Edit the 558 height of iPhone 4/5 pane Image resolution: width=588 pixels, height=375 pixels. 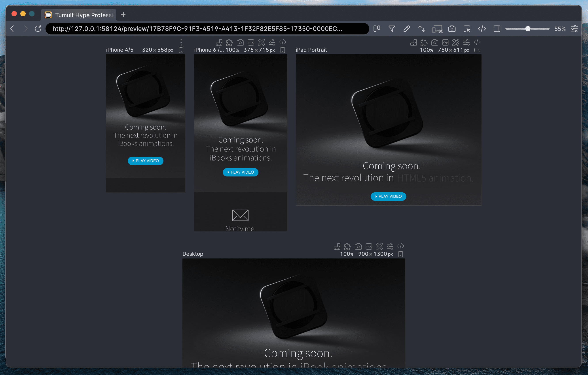click(162, 50)
